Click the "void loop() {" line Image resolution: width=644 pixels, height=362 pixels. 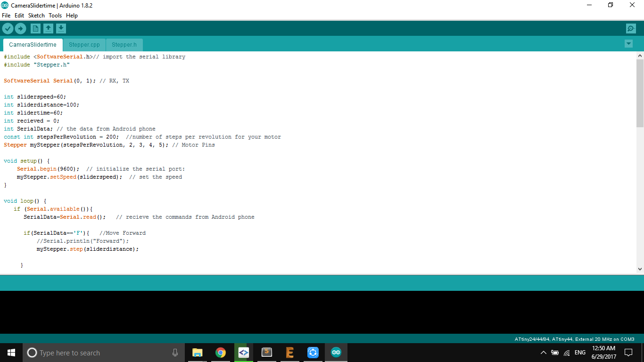[25, 201]
